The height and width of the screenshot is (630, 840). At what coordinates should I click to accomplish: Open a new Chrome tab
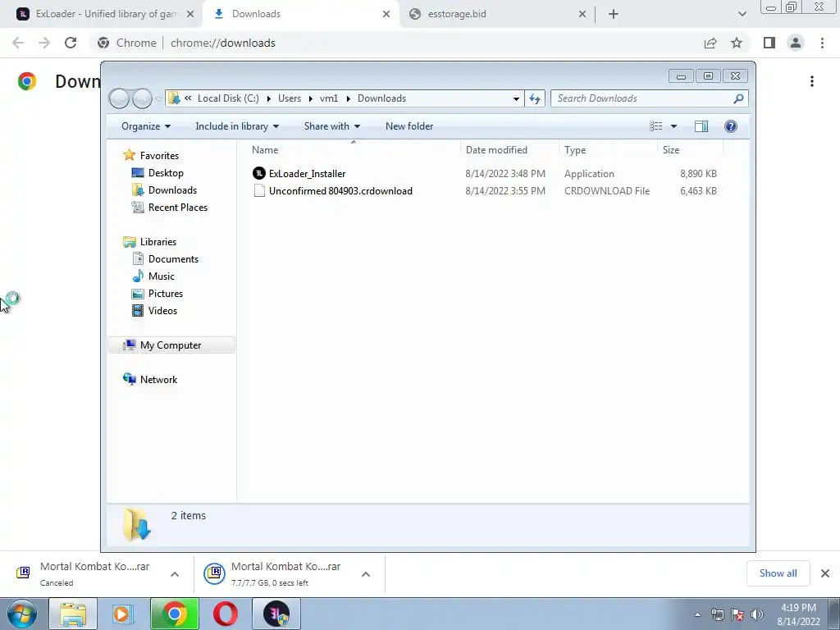pos(614,14)
